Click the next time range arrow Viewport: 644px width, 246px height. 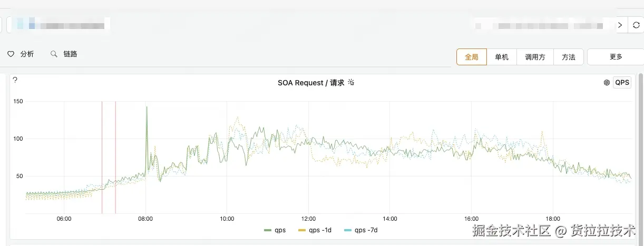pyautogui.click(x=621, y=25)
